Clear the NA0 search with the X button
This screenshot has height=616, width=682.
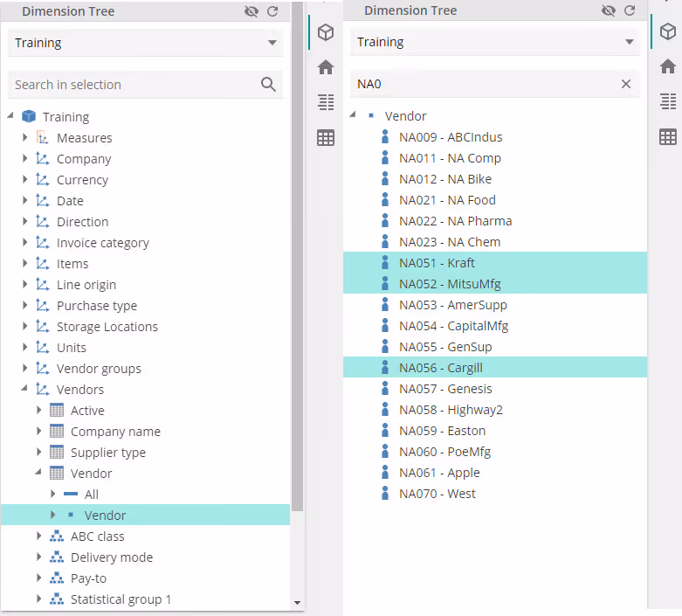pyautogui.click(x=625, y=85)
